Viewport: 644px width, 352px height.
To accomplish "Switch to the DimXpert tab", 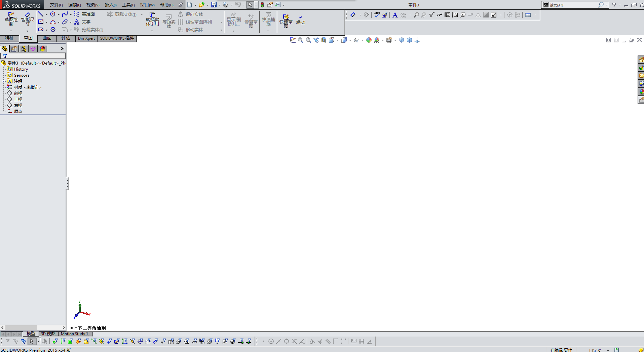I will (x=86, y=38).
